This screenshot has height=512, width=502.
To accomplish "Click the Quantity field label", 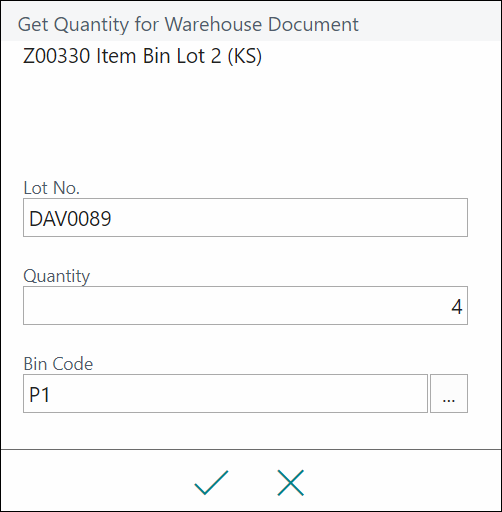I will pos(56,276).
